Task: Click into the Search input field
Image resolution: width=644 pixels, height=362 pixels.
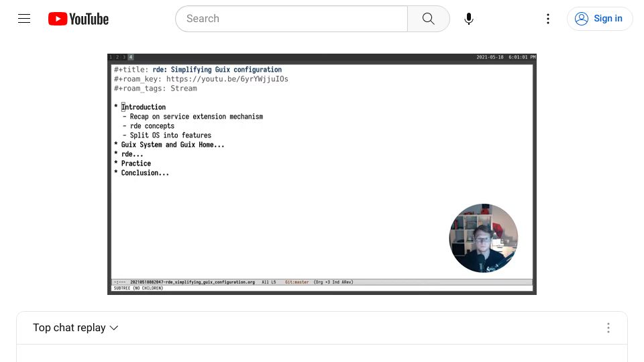Action: (x=291, y=19)
